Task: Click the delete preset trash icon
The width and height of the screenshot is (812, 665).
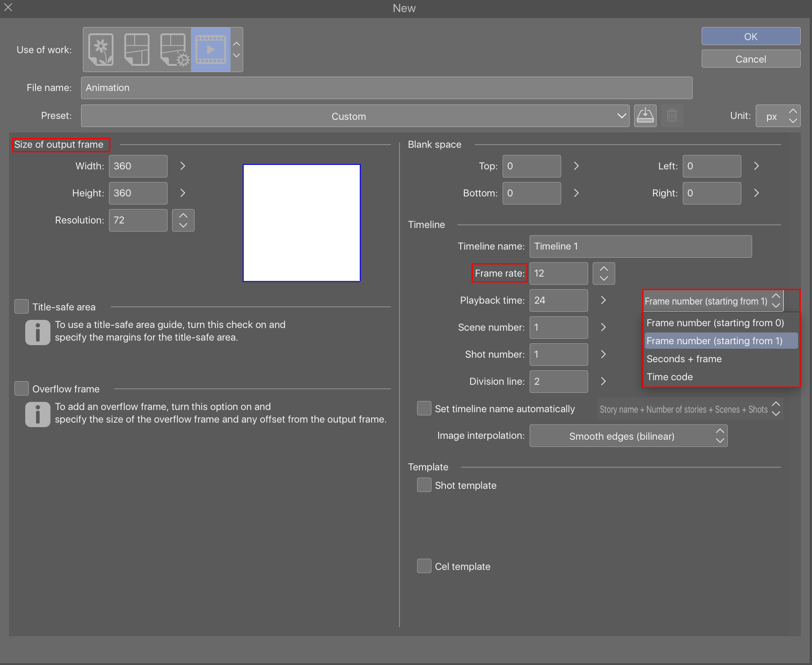Action: (x=672, y=116)
